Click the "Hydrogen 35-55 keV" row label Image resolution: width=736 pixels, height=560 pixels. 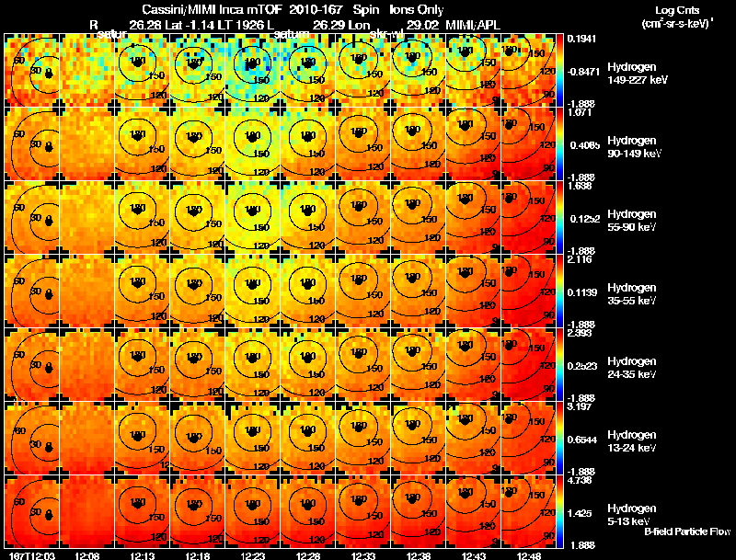632,294
